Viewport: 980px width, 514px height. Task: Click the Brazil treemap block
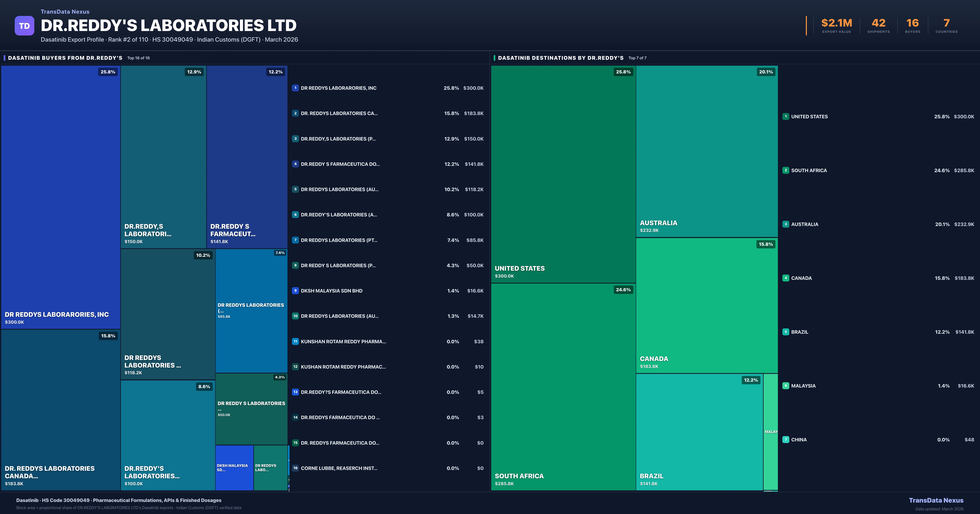pos(699,432)
